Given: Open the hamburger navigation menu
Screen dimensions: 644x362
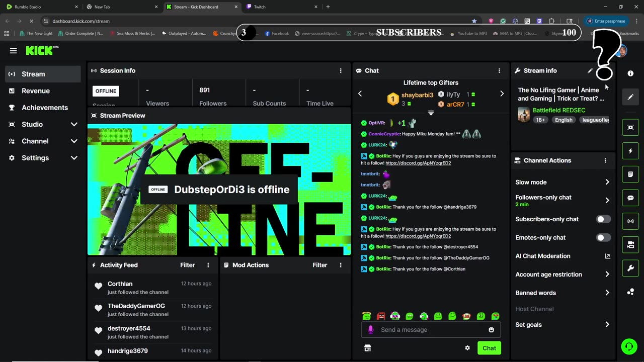Looking at the screenshot, I should (x=14, y=51).
